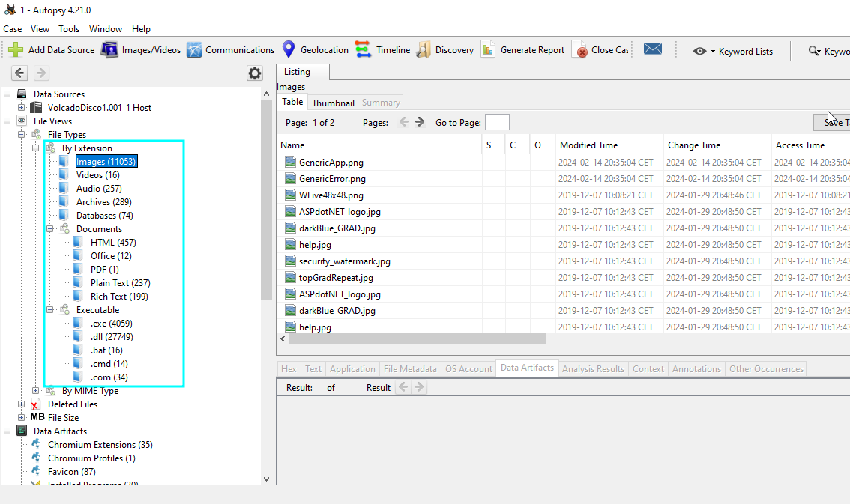Launch the Discovery tool
This screenshot has height=504, width=850.
click(x=424, y=50)
